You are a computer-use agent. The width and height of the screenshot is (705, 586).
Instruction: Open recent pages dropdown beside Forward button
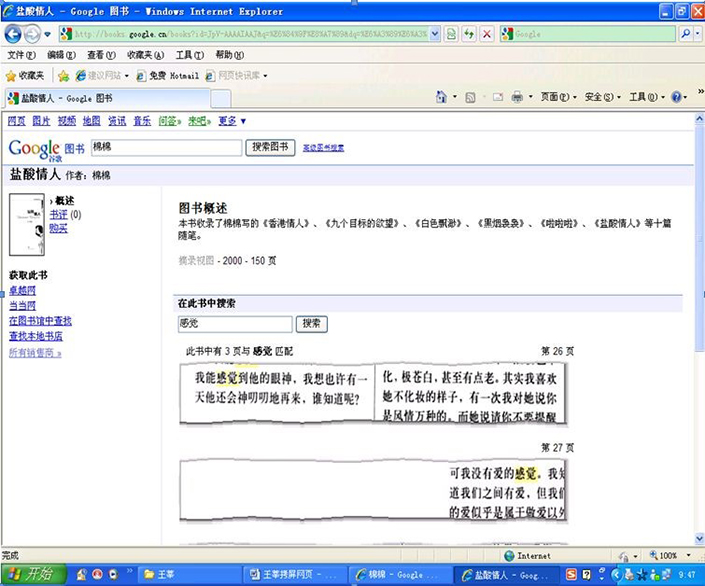pyautogui.click(x=47, y=34)
